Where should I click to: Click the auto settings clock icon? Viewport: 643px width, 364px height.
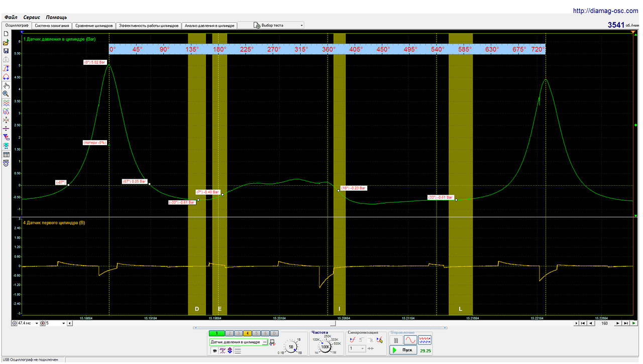pyautogui.click(x=6, y=162)
